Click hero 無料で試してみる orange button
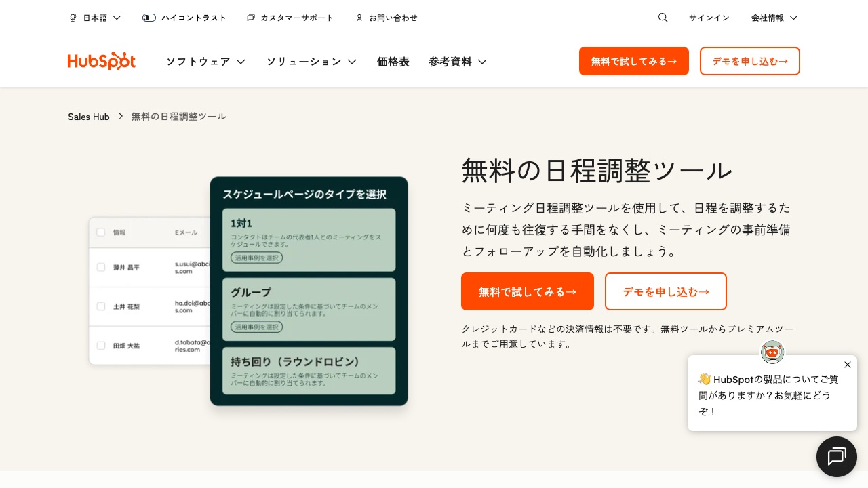Screen dimensions: 868x488 [x=528, y=291]
